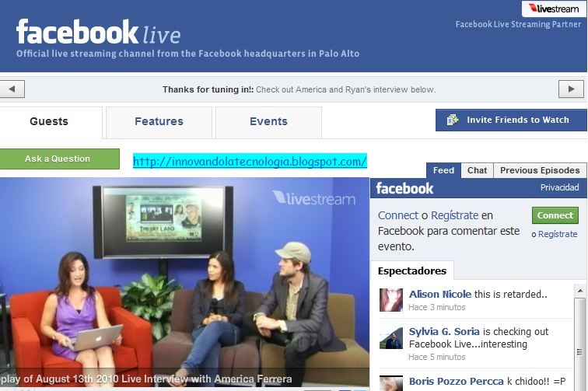Click the Connect text link

click(398, 215)
